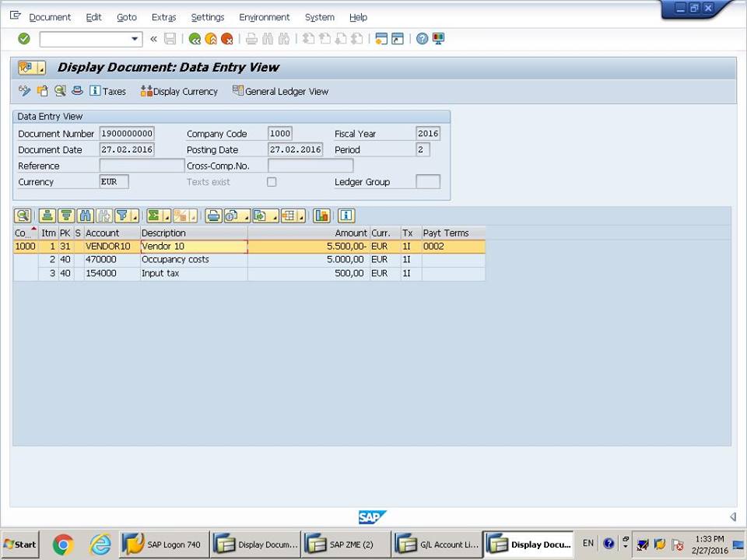Screen dimensions: 747x560
Task: Click the Amount column header
Action: pyautogui.click(x=309, y=233)
